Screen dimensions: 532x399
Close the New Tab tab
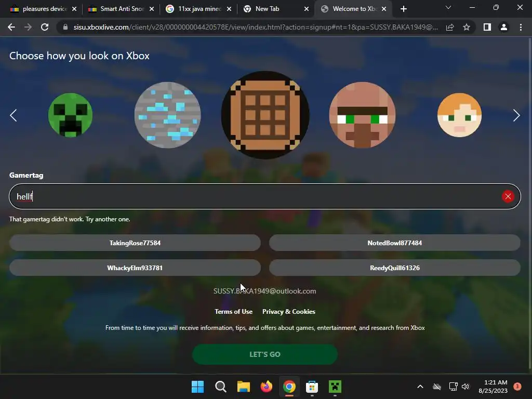(x=307, y=9)
